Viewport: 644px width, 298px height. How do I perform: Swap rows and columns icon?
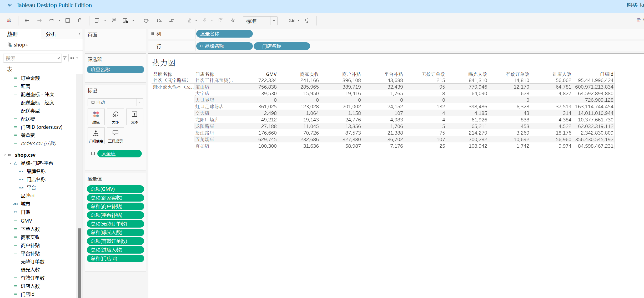coord(146,20)
